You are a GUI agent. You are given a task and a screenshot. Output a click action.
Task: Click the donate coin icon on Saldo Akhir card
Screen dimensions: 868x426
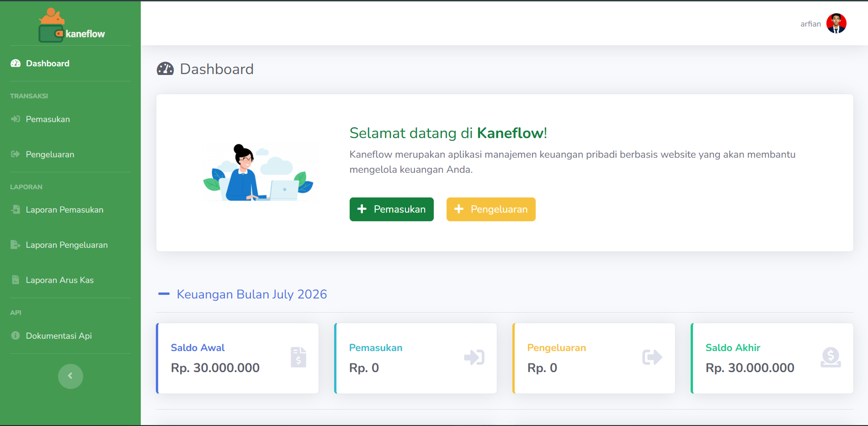coord(831,357)
